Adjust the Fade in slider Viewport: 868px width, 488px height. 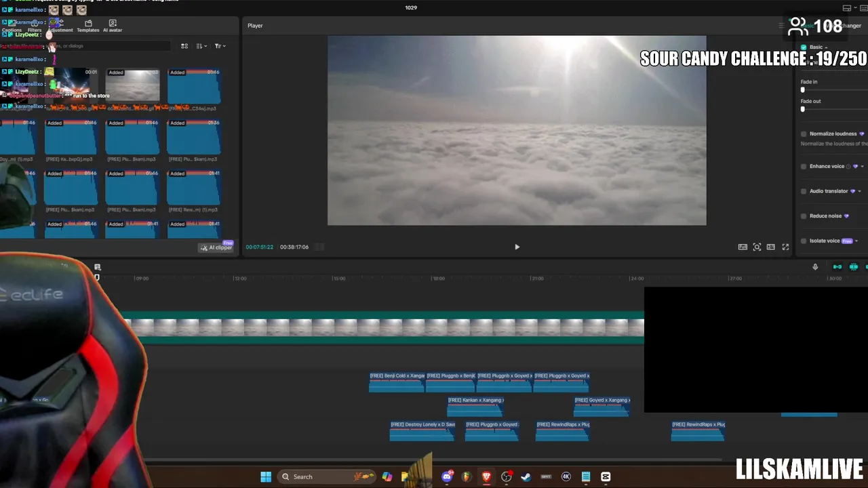[803, 89]
